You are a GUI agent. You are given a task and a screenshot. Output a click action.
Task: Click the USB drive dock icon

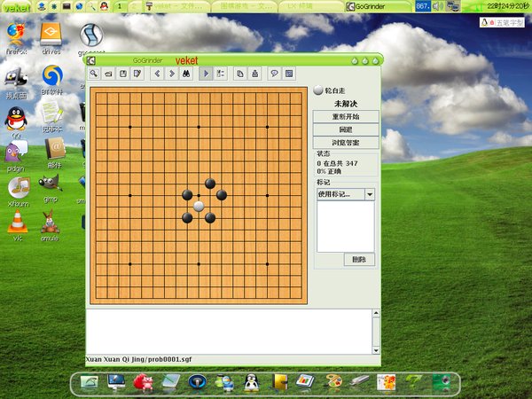[x=359, y=381]
